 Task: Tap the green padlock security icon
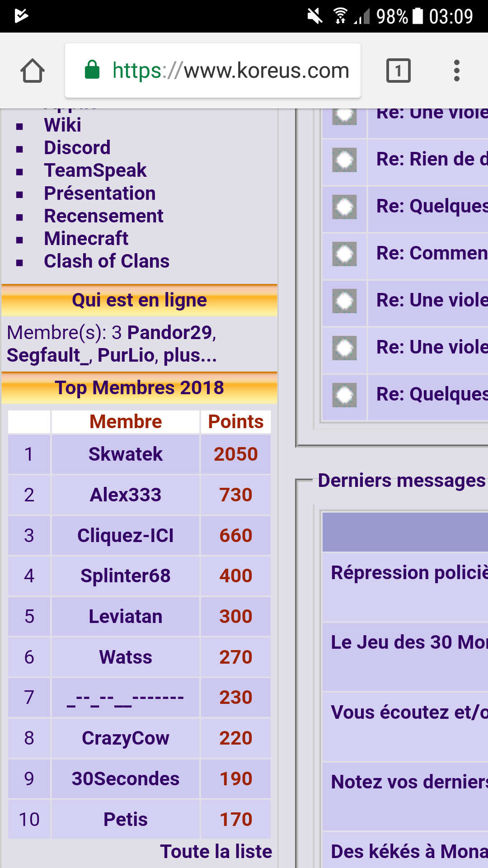point(92,70)
